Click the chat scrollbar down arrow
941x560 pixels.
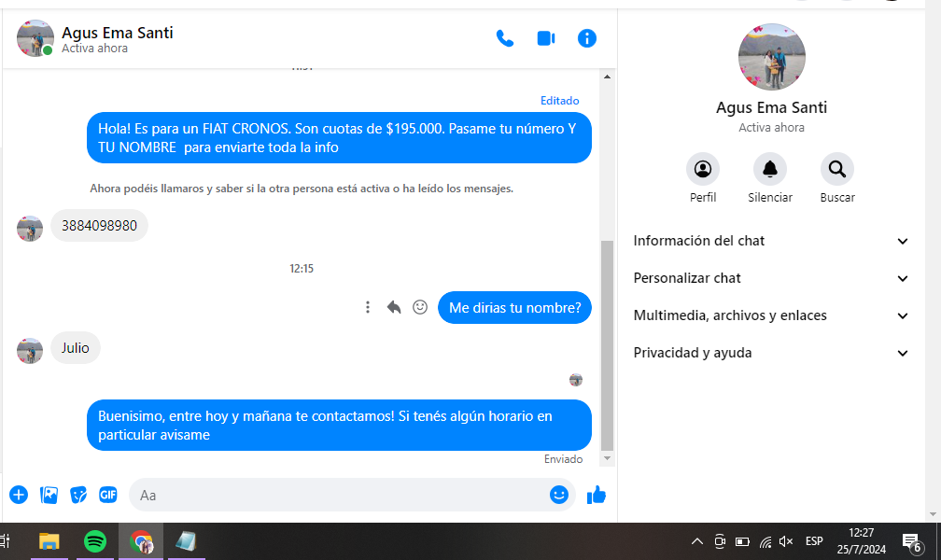[x=607, y=458]
